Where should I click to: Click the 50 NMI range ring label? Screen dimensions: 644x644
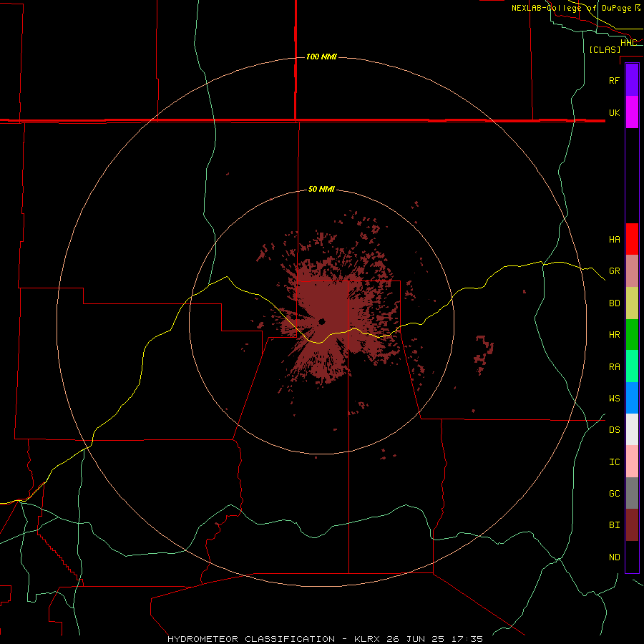point(321,189)
